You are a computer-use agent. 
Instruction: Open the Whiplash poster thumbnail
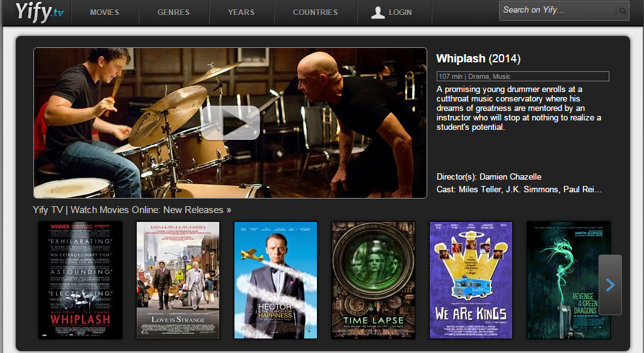tap(80, 281)
